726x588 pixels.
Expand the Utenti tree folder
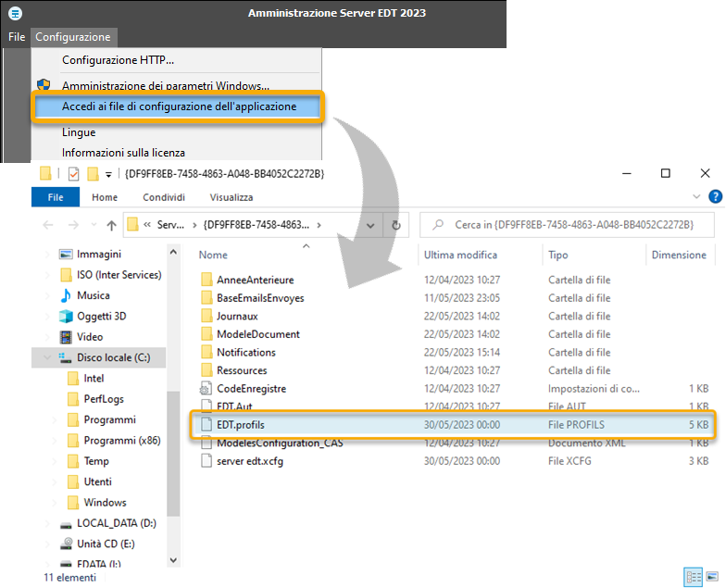[x=54, y=482]
